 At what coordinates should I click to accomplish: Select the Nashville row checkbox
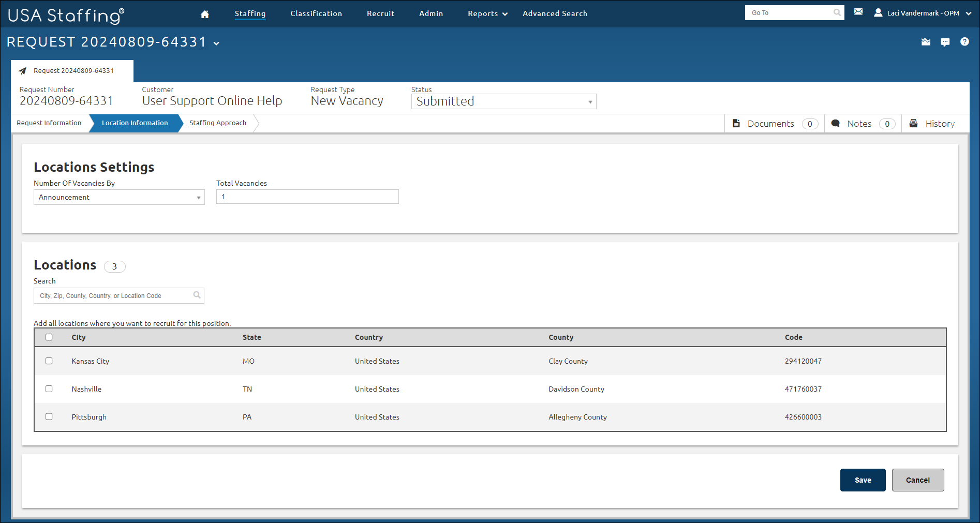pos(49,389)
